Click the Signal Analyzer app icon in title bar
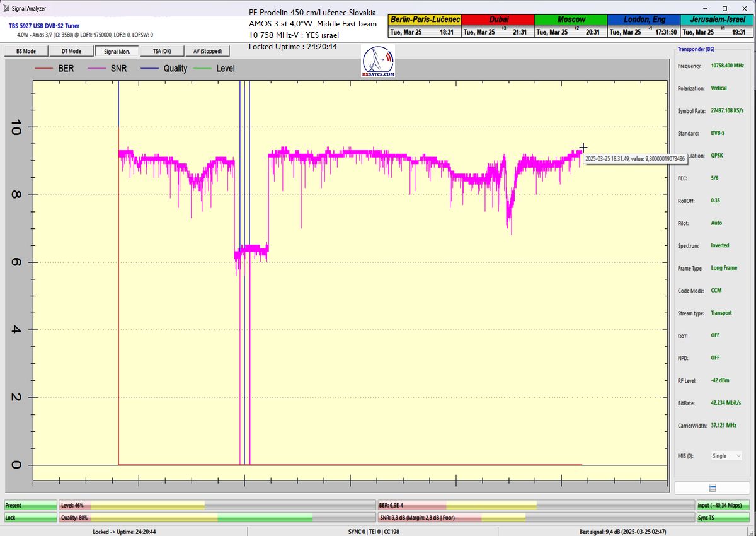Image resolution: width=756 pixels, height=536 pixels. [6, 9]
